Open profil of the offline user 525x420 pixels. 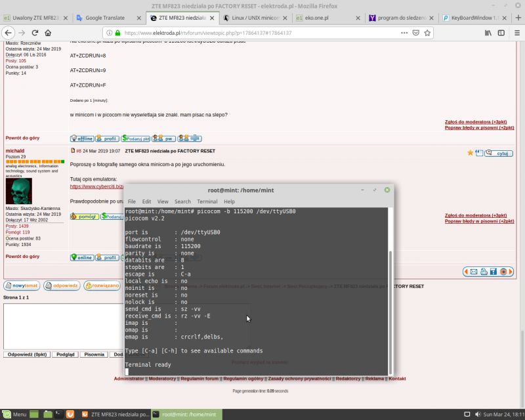[107, 138]
